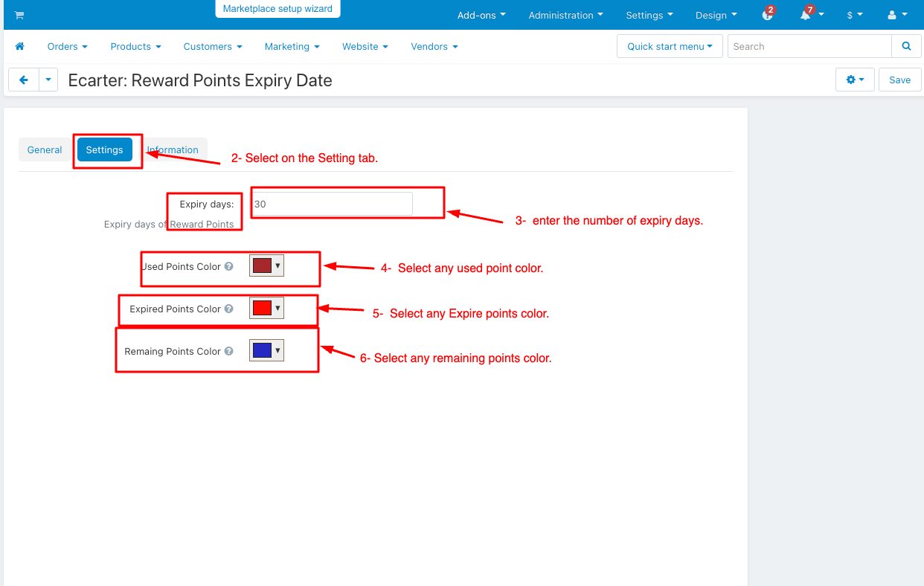Click help icon beside Remaing Points Color

[229, 351]
